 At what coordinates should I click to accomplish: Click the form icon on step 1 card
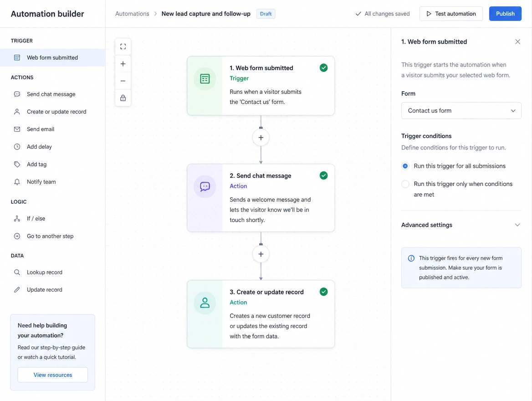click(x=205, y=79)
